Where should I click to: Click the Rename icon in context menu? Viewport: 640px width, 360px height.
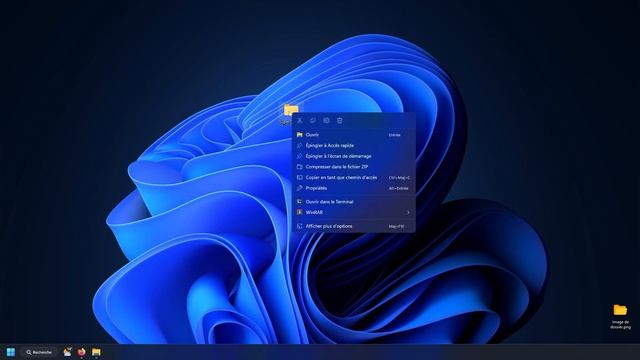pyautogui.click(x=326, y=120)
